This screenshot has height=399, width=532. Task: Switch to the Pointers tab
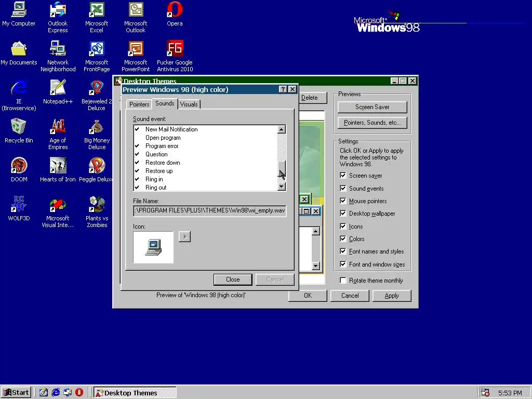tap(139, 104)
